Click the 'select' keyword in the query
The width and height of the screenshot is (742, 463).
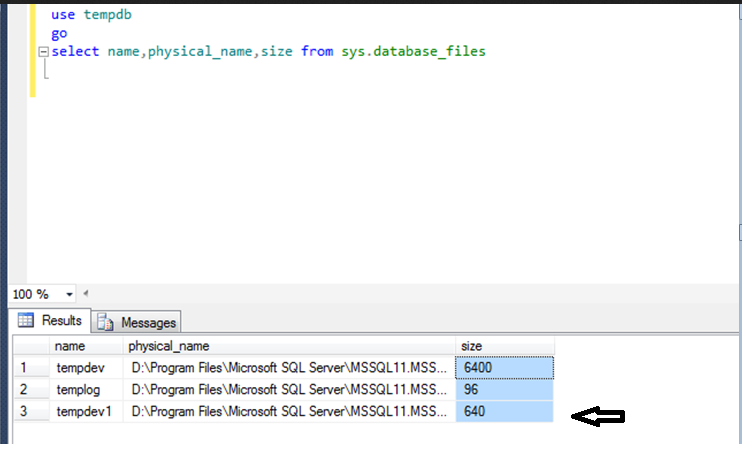[x=75, y=51]
